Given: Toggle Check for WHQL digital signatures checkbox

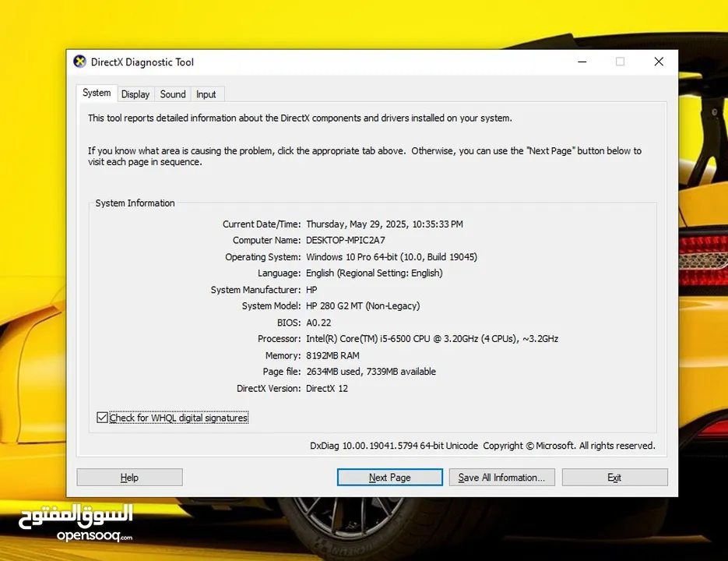Looking at the screenshot, I should [102, 418].
